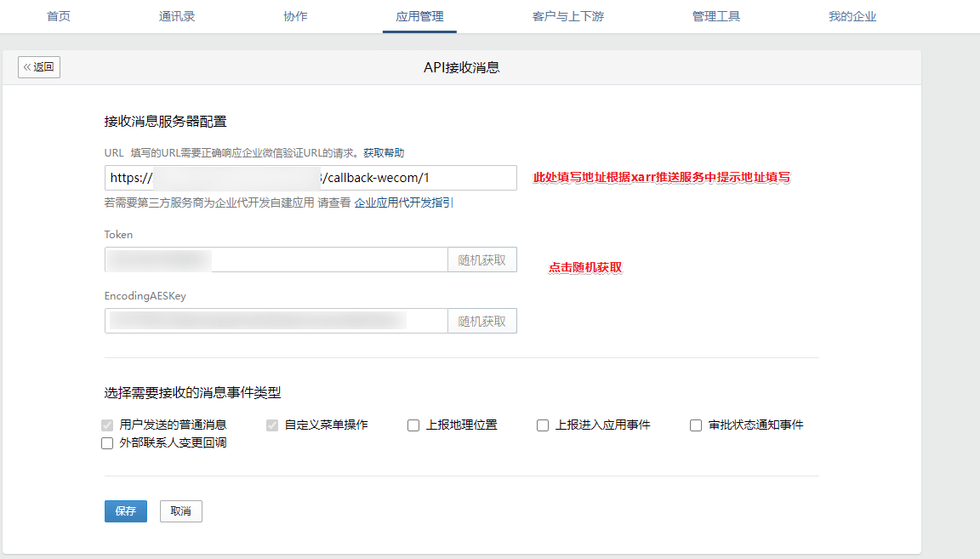Click the 获取帮助 link

[x=384, y=153]
